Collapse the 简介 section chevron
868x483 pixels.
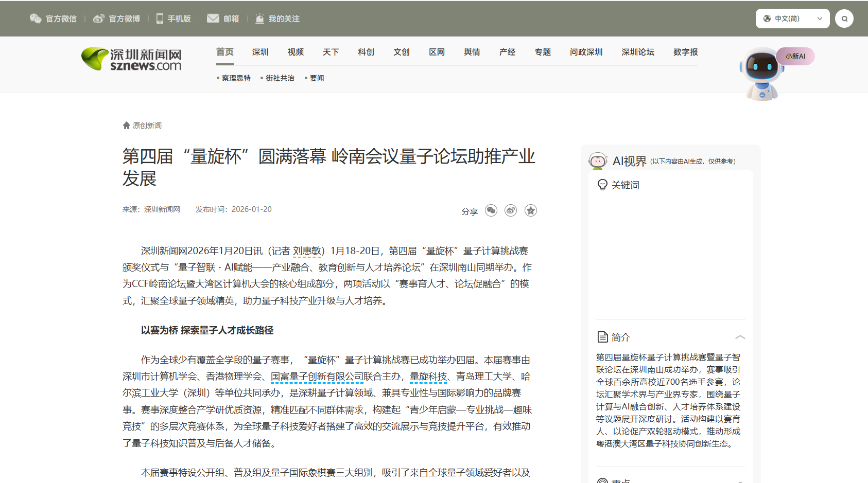pyautogui.click(x=740, y=337)
